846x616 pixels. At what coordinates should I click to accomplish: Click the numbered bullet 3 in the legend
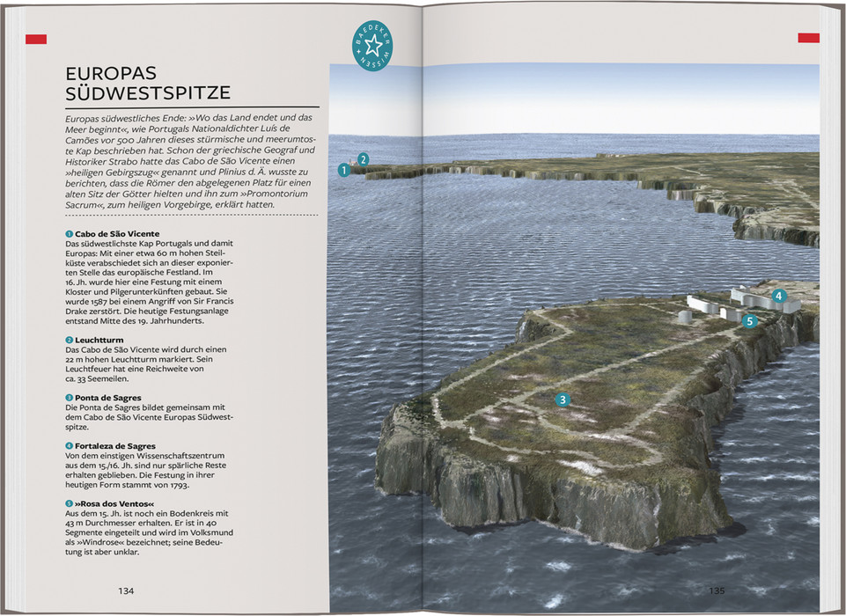point(70,398)
